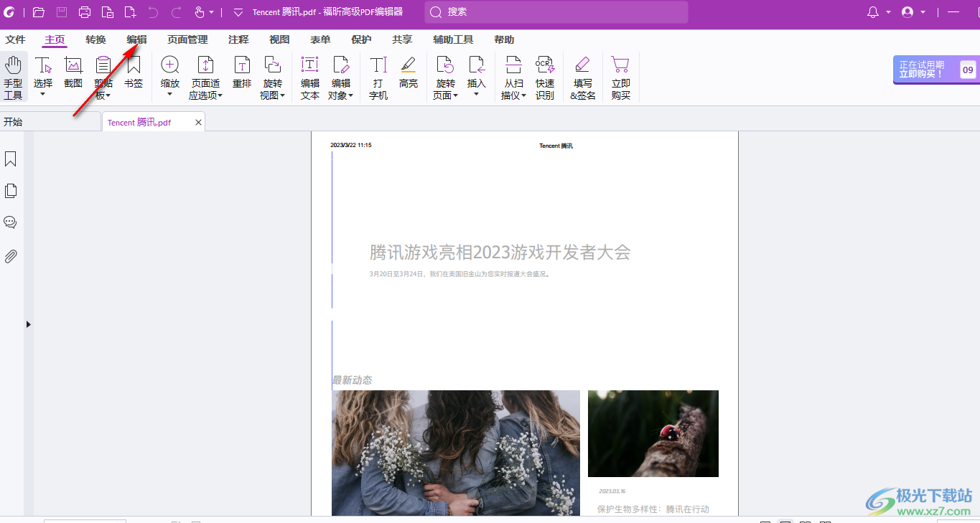Click the 搜索 search field

tap(556, 12)
